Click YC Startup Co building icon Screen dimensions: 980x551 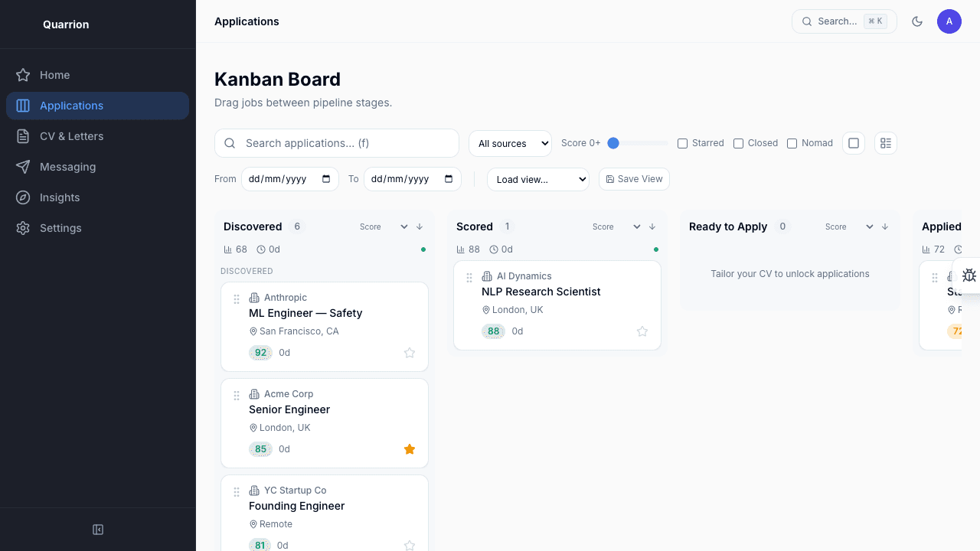pos(254,491)
